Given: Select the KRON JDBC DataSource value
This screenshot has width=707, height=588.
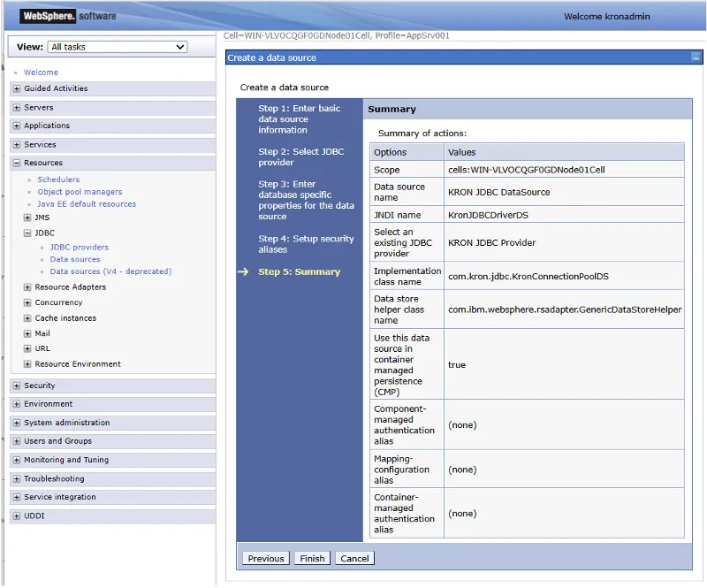Looking at the screenshot, I should 499,192.
